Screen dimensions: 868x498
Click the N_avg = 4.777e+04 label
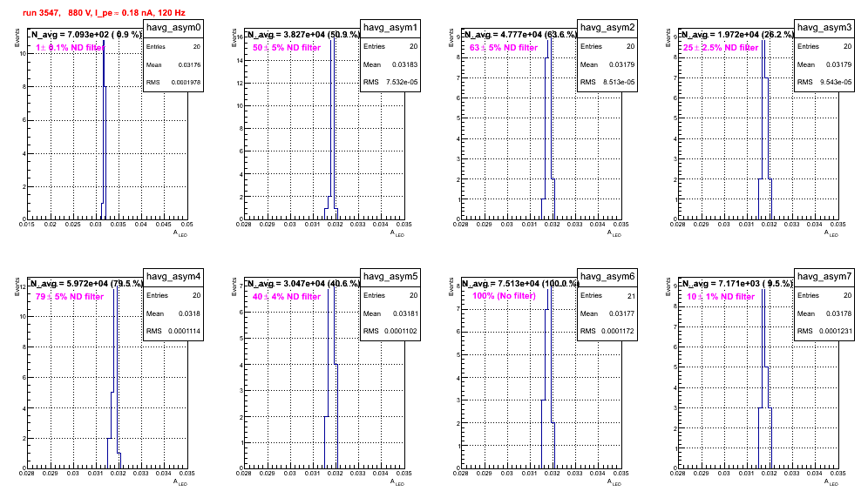coord(520,35)
